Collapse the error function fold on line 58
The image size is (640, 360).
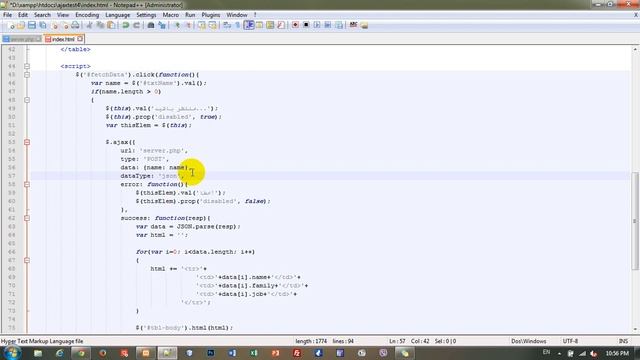pyautogui.click(x=27, y=184)
